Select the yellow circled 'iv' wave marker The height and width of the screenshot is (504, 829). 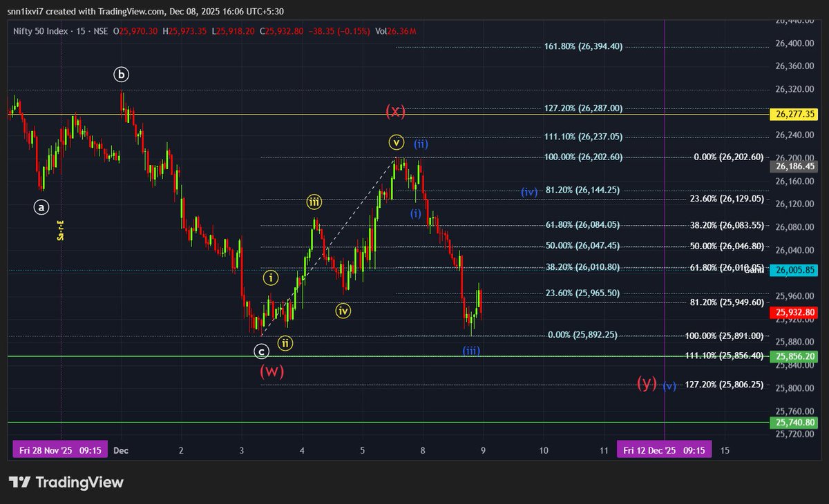coord(343,311)
